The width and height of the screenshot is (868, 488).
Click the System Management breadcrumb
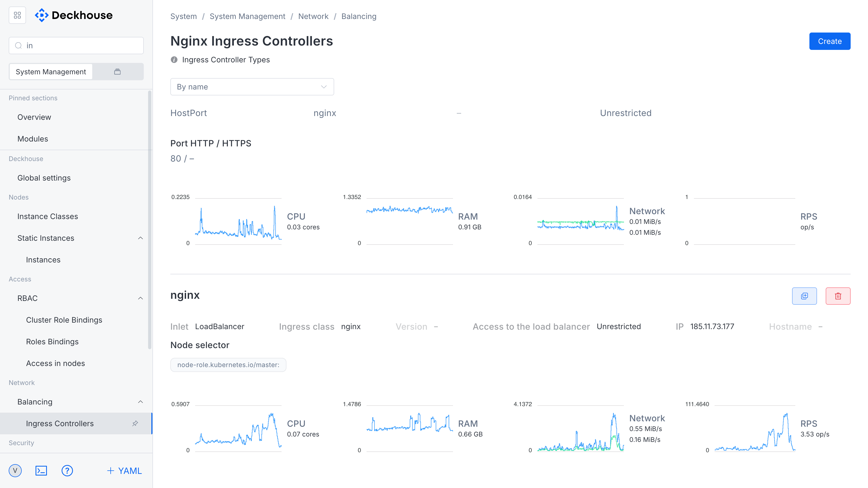click(x=248, y=16)
